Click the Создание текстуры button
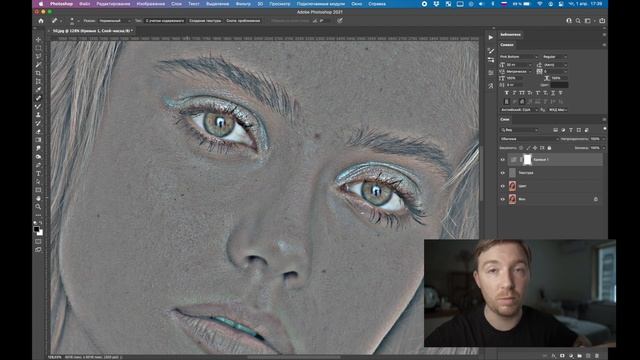 point(205,20)
